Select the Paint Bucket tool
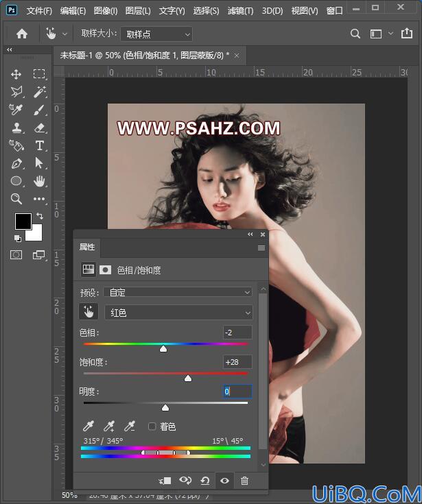422x504 pixels. (16, 145)
